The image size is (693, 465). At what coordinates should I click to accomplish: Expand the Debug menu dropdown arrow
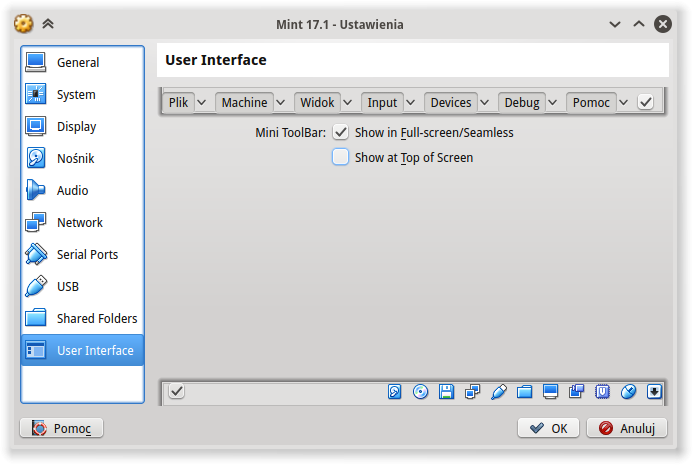coord(552,103)
